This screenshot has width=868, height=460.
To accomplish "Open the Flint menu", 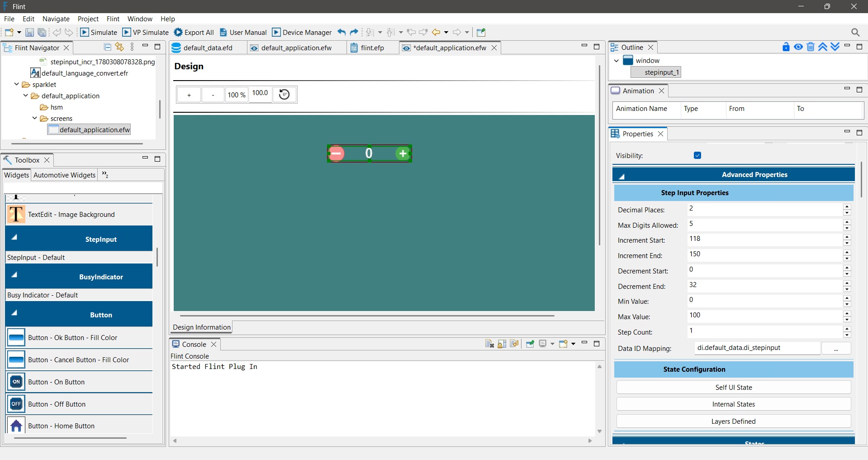I will tap(113, 19).
